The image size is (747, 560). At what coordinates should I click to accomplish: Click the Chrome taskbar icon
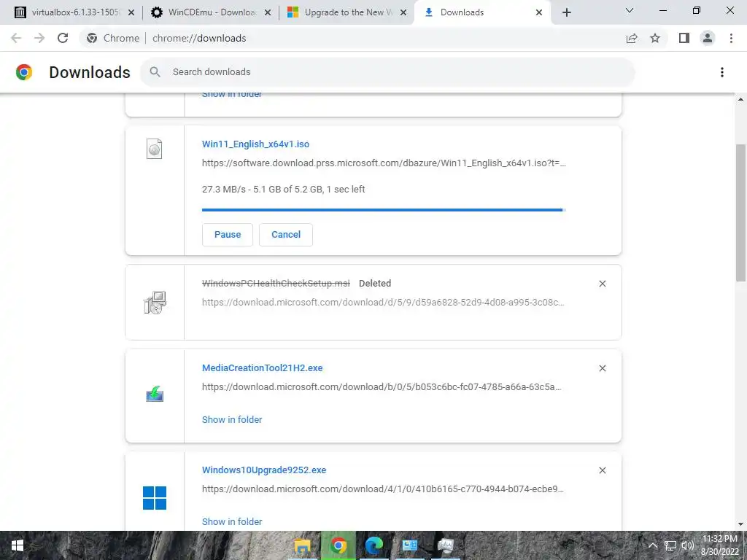coord(338,545)
